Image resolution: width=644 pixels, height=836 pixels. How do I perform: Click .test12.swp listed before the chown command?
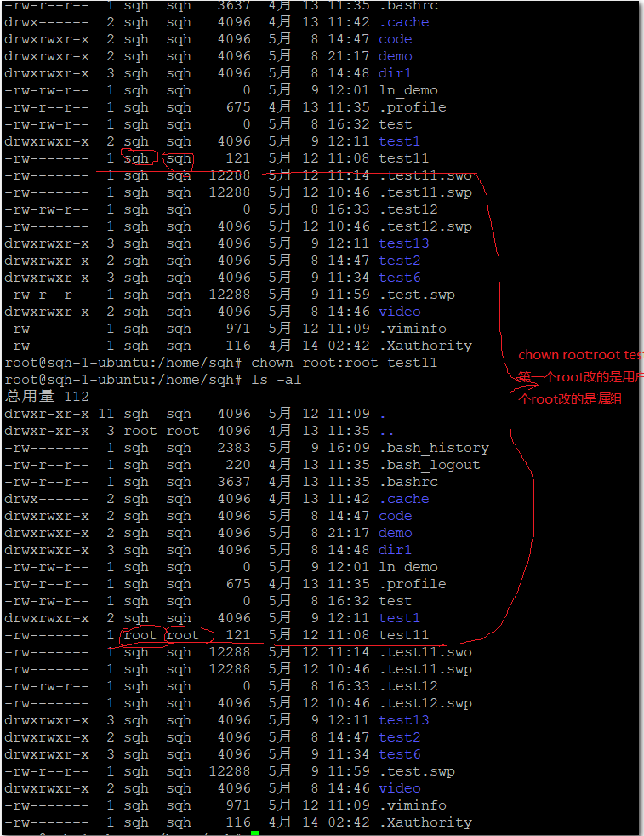point(425,227)
